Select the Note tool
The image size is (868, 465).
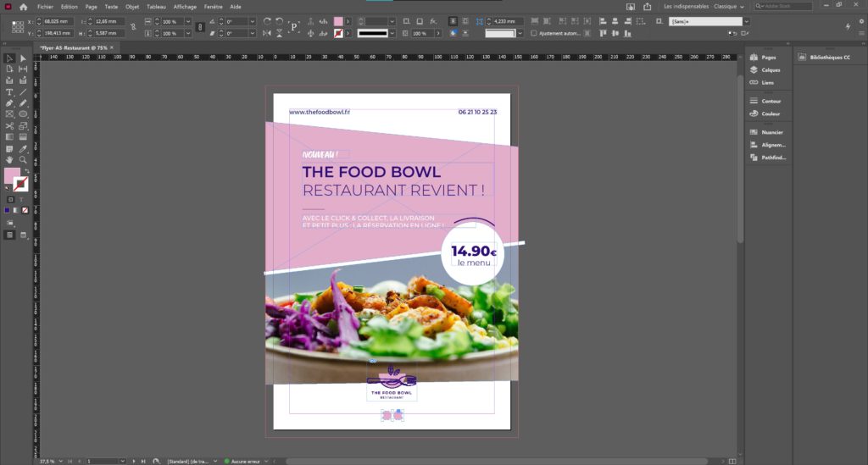(x=9, y=149)
